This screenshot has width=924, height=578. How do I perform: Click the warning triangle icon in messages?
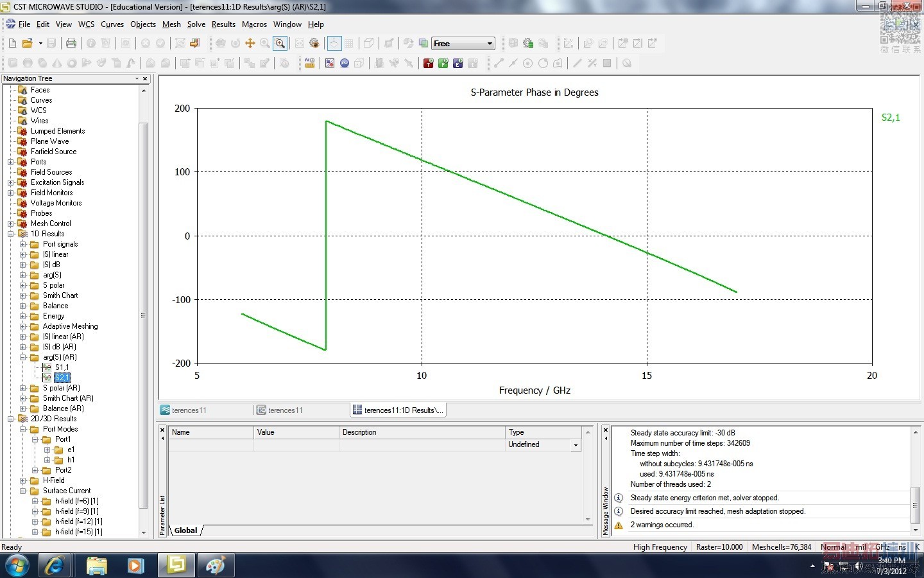point(619,525)
